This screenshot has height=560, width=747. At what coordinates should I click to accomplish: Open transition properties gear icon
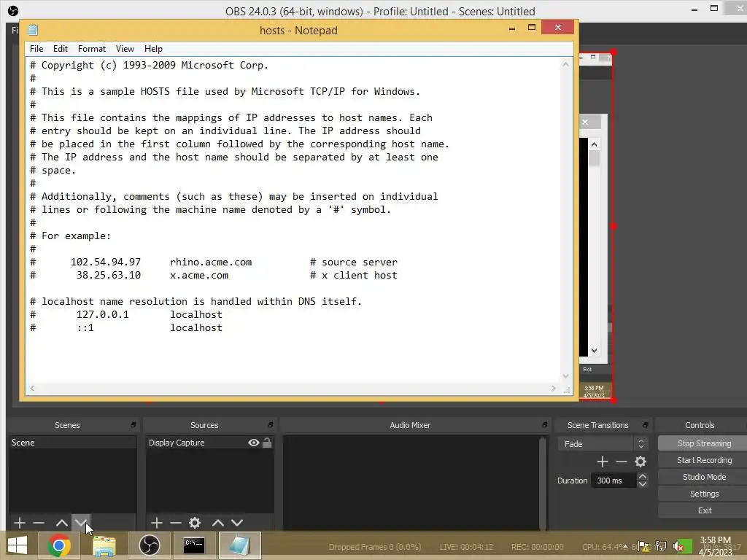[640, 462]
